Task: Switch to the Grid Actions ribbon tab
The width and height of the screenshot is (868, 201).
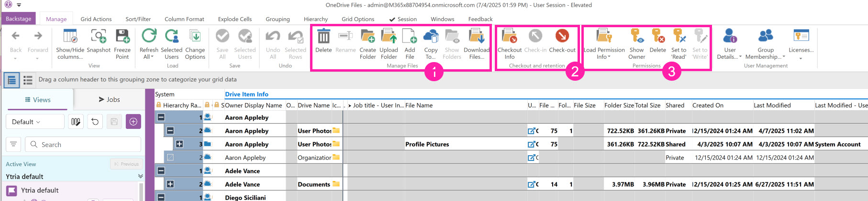Action: click(96, 19)
